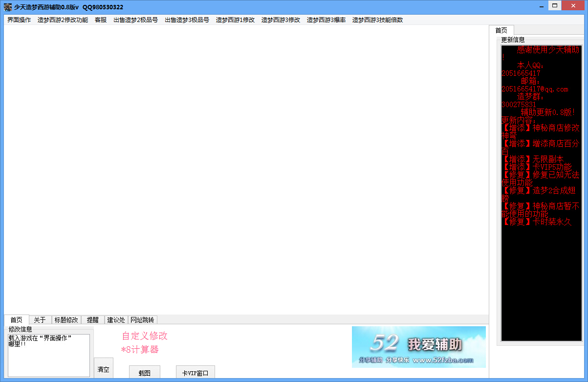This screenshot has width=588, height=382.
Task: Click the 感谢使用少天辅助 line
Action: (x=548, y=50)
